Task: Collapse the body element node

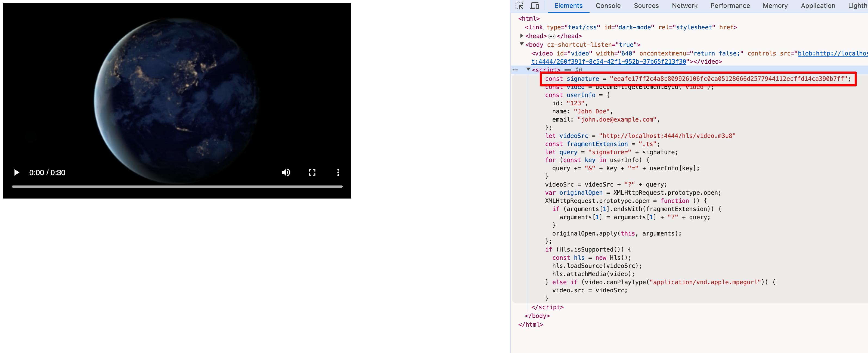Action: click(x=522, y=44)
